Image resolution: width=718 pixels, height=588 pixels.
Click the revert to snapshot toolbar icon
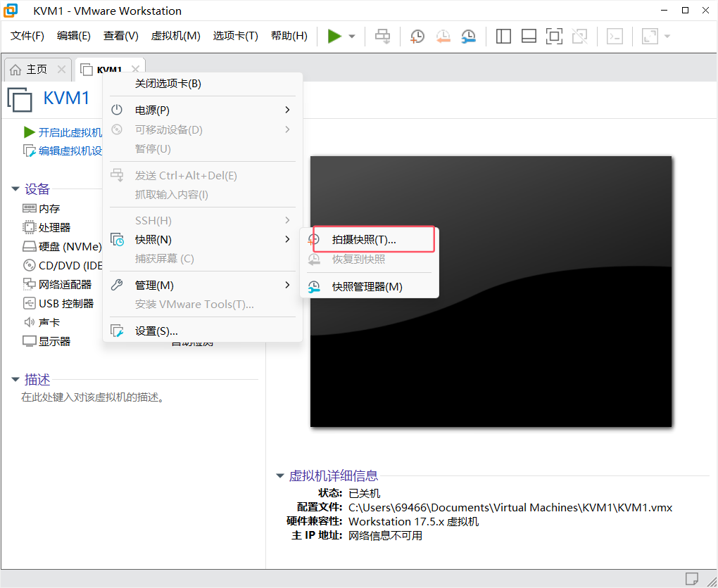443,36
